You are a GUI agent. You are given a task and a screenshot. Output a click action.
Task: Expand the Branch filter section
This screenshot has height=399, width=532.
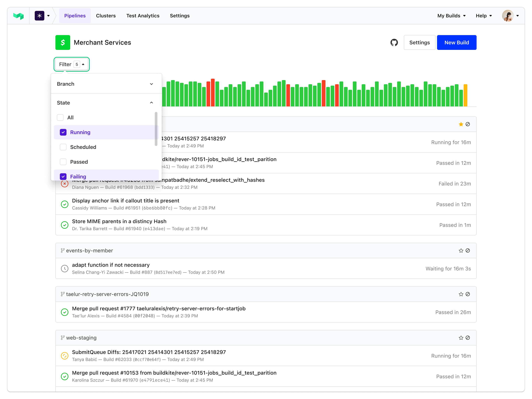151,84
